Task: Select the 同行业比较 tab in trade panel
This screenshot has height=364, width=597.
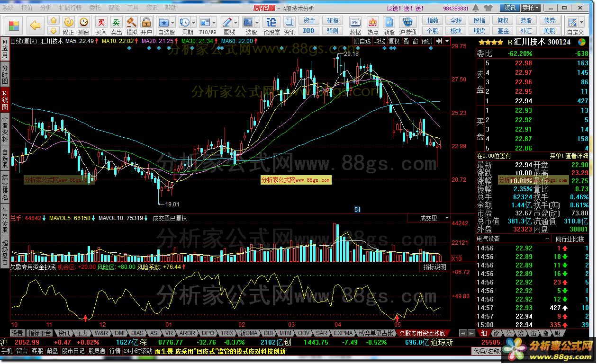Action: click(570, 239)
